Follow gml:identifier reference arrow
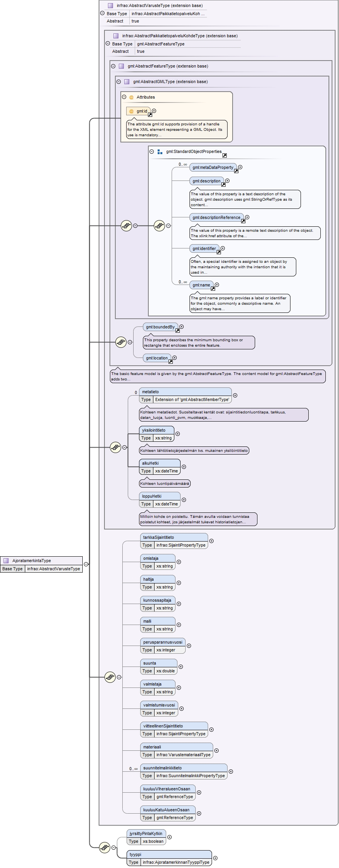 click(219, 252)
